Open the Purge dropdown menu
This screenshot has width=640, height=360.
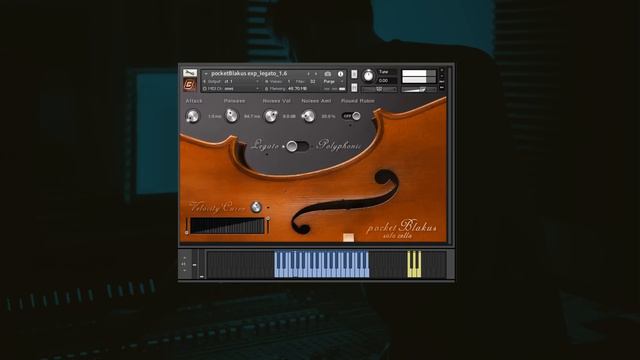pyautogui.click(x=333, y=82)
